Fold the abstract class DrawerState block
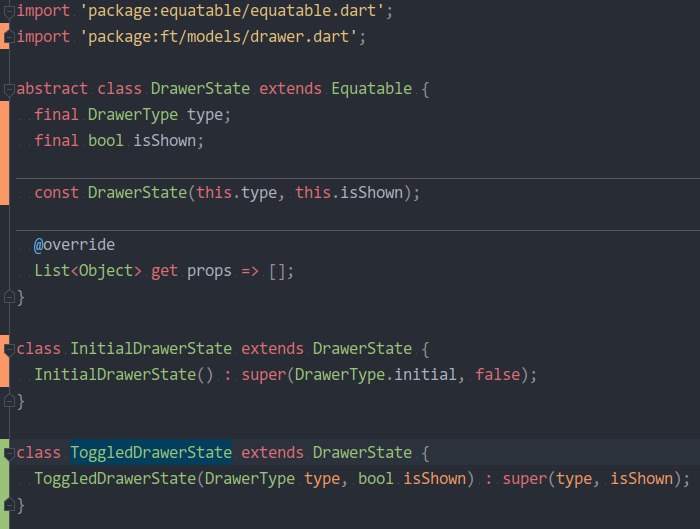The height and width of the screenshot is (529, 700). 9,90
